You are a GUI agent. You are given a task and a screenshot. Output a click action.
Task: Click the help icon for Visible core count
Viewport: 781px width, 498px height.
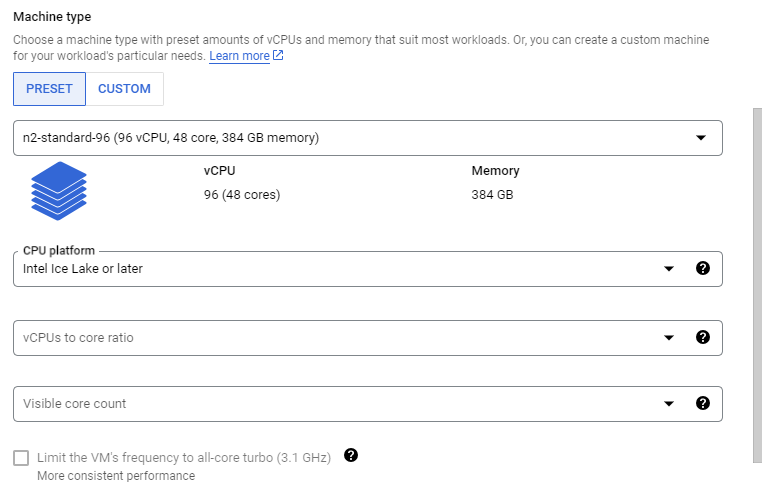[702, 404]
